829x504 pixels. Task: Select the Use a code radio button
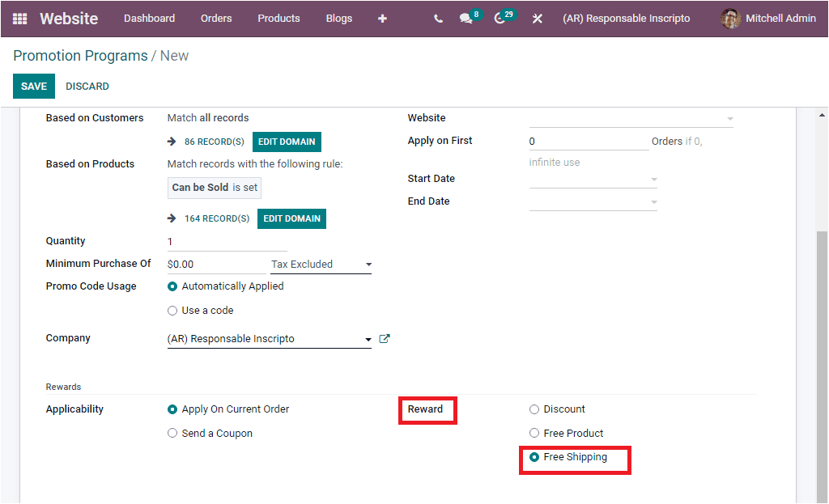172,310
